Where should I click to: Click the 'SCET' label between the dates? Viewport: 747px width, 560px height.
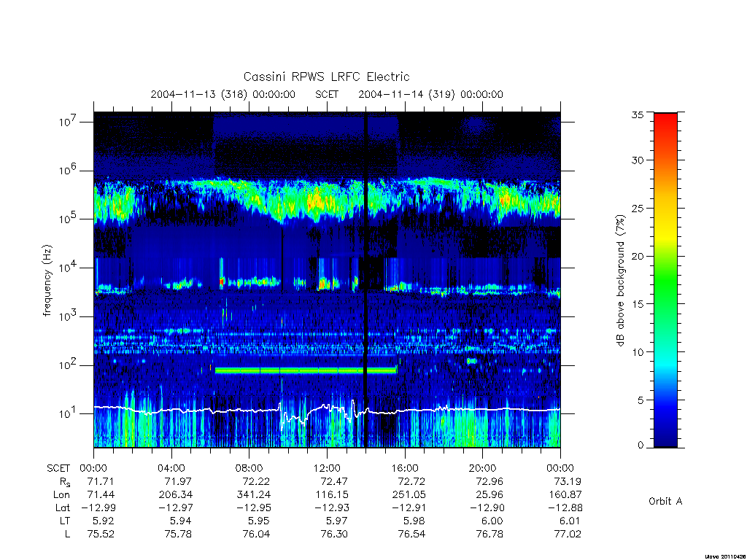(x=327, y=94)
